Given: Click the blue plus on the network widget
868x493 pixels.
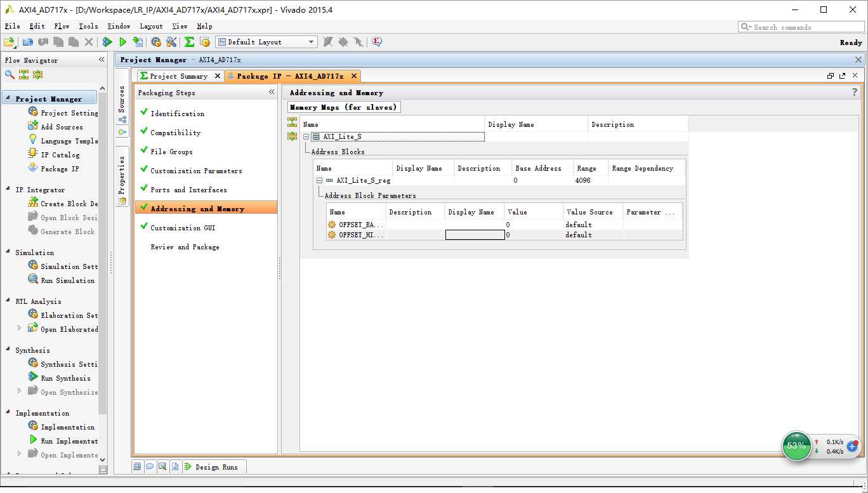Looking at the screenshot, I should point(852,447).
